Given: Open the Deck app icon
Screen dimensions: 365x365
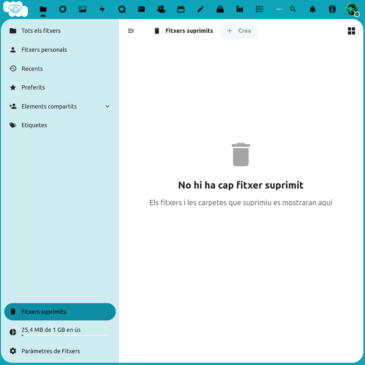Looking at the screenshot, I should [x=220, y=9].
